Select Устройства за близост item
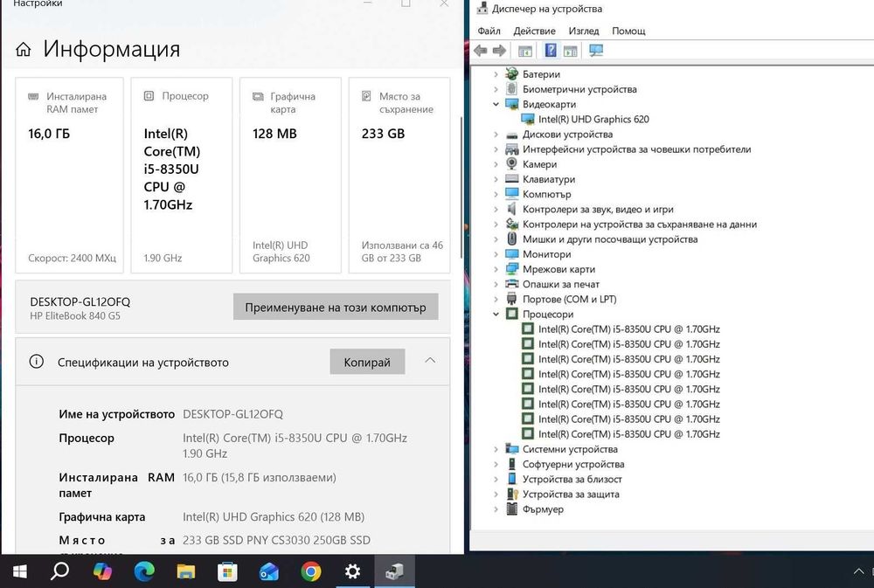874x588 pixels. coord(572,480)
